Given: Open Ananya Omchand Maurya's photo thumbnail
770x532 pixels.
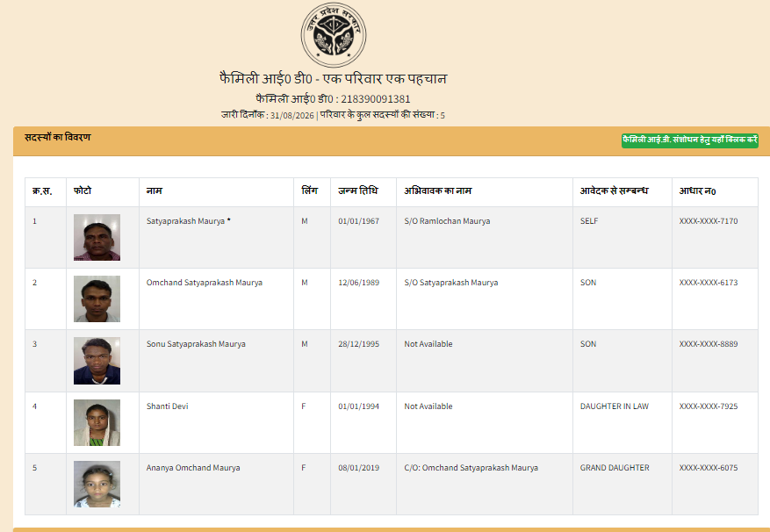Looking at the screenshot, I should click(97, 484).
